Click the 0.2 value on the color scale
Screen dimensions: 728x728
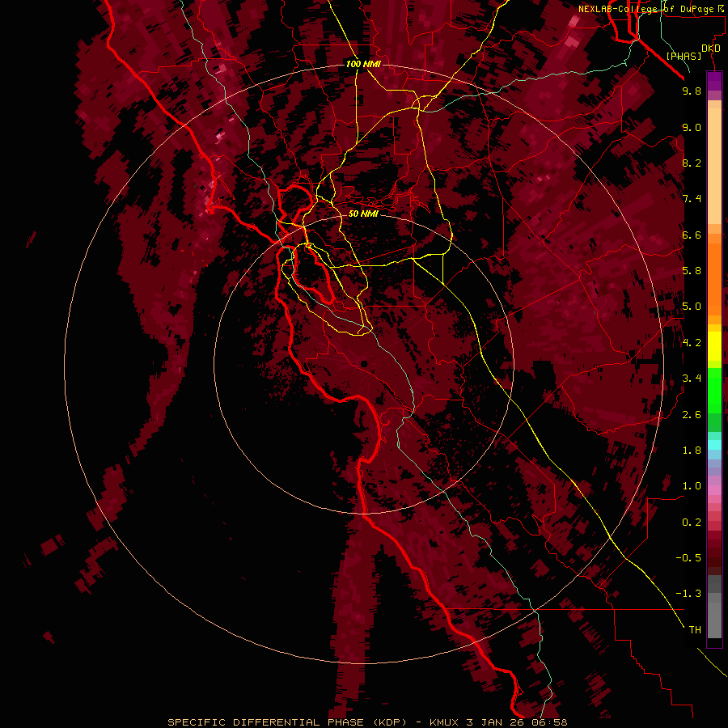tap(692, 523)
